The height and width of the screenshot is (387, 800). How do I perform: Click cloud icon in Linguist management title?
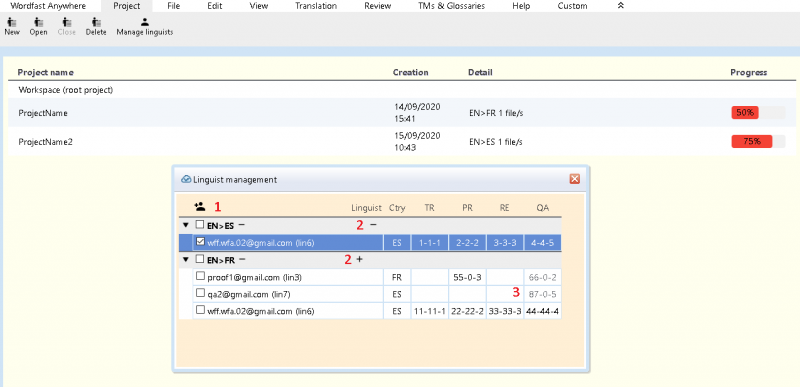pyautogui.click(x=186, y=179)
